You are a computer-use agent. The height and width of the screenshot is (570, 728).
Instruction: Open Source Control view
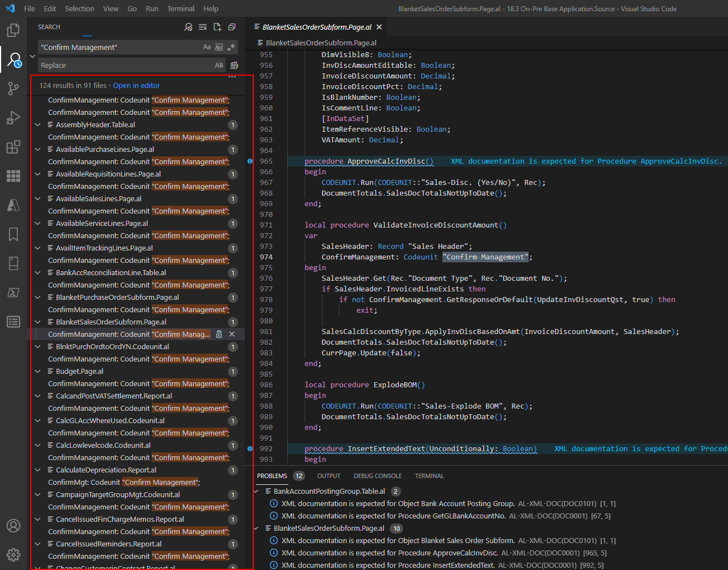tap(13, 89)
